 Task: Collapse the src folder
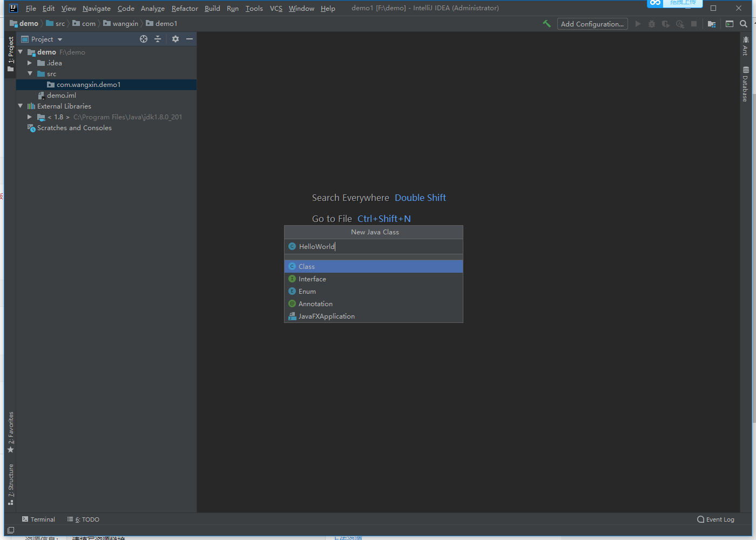[30, 73]
